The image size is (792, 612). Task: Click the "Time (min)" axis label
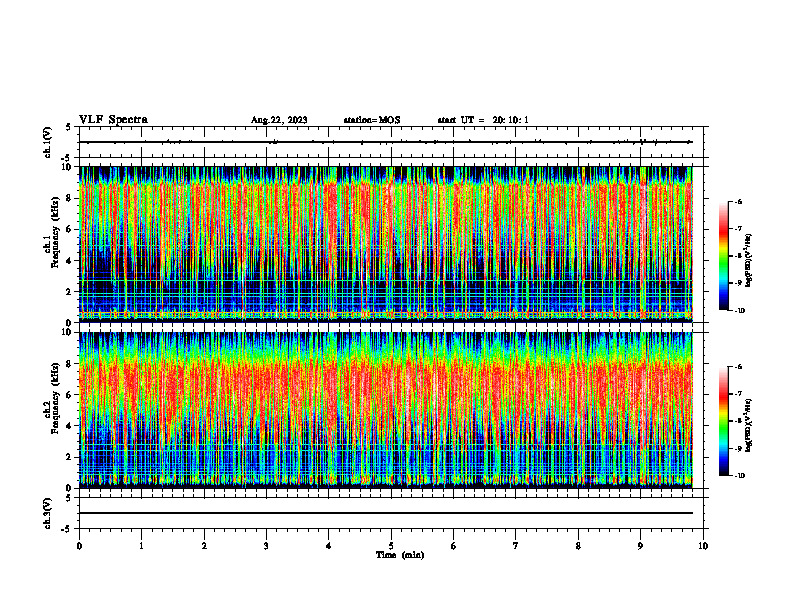[400, 555]
